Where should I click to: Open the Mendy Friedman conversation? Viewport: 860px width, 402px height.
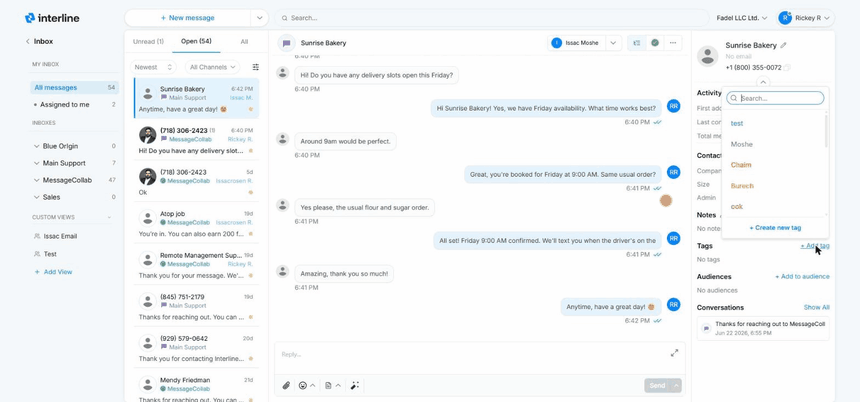[x=196, y=386]
